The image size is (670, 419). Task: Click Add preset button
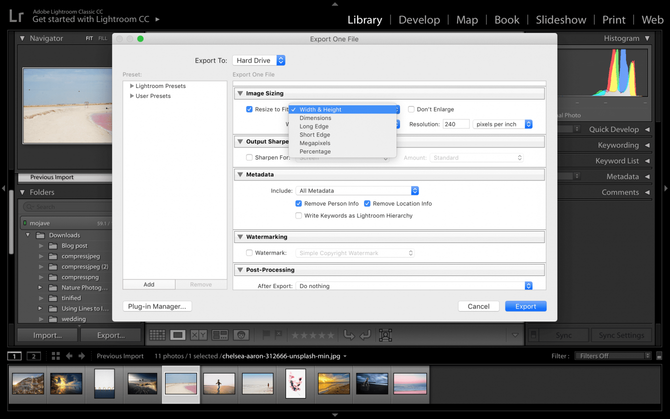(x=149, y=284)
